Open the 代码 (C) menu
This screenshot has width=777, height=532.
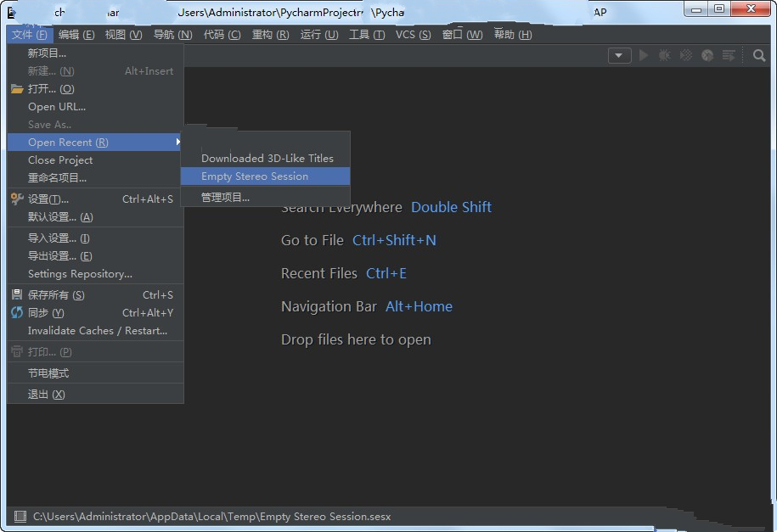[x=222, y=35]
